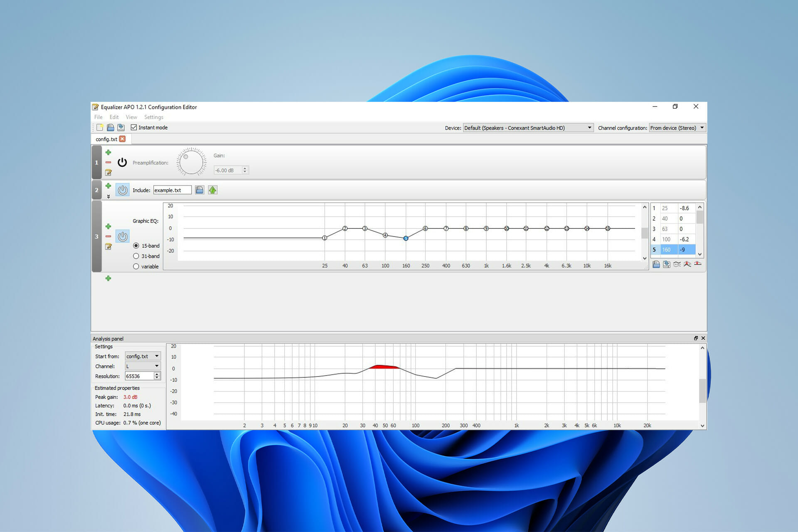Open the file browser for Include filter
Screen dimensions: 798x532
tap(199, 190)
